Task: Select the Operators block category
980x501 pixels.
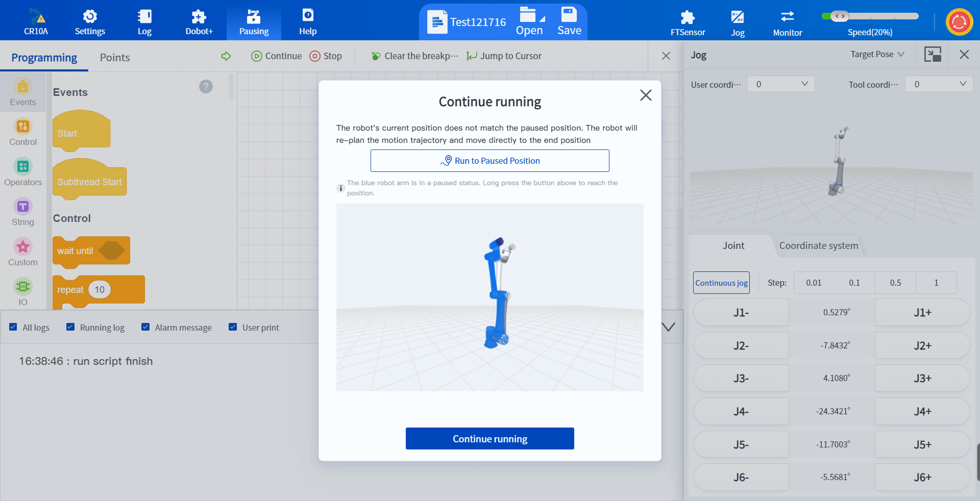Action: tap(23, 167)
